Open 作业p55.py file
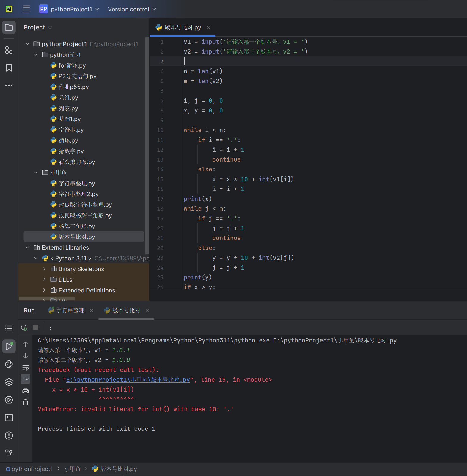The height and width of the screenshot is (476, 467). click(x=73, y=87)
